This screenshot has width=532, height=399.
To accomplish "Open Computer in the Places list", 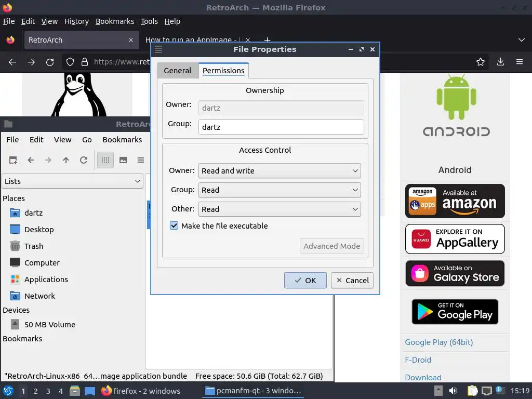I will [x=42, y=262].
